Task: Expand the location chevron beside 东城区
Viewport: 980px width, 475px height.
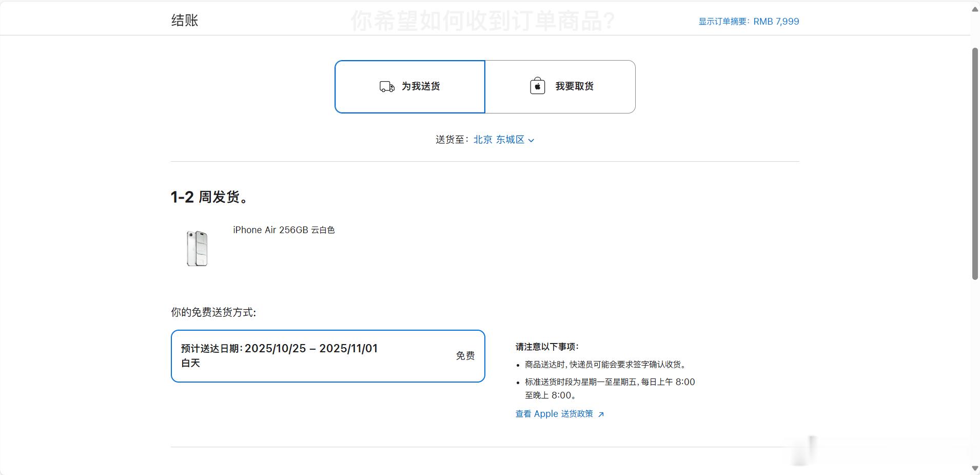Action: pos(531,140)
